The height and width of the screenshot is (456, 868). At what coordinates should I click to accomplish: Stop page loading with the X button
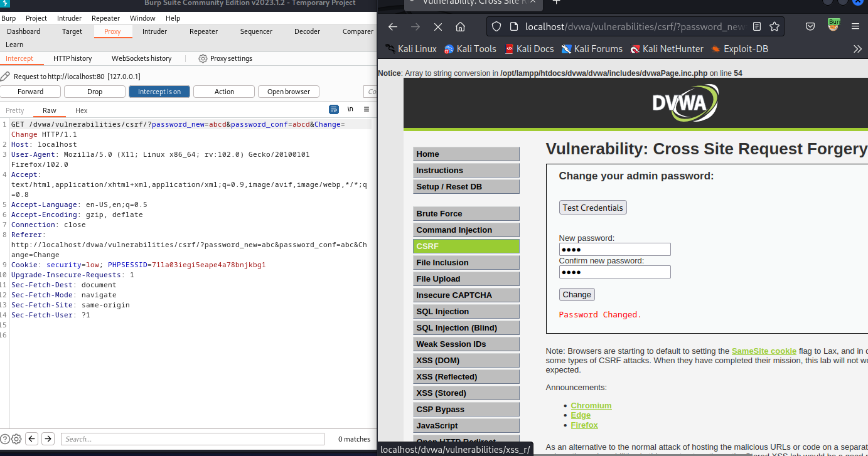[438, 26]
